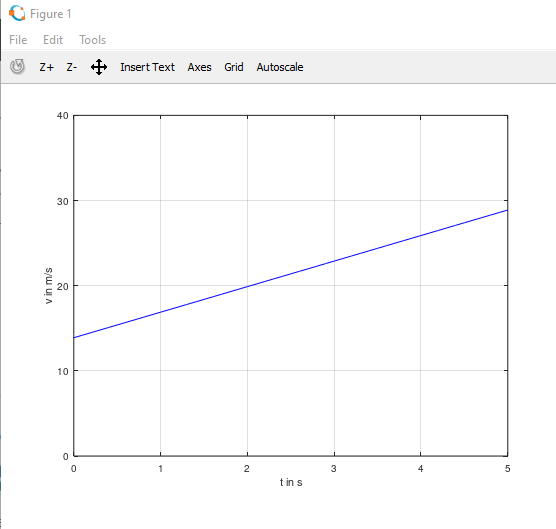Click the x-axis tick label 5
Image resolution: width=556 pixels, height=529 pixels.
coord(507,469)
